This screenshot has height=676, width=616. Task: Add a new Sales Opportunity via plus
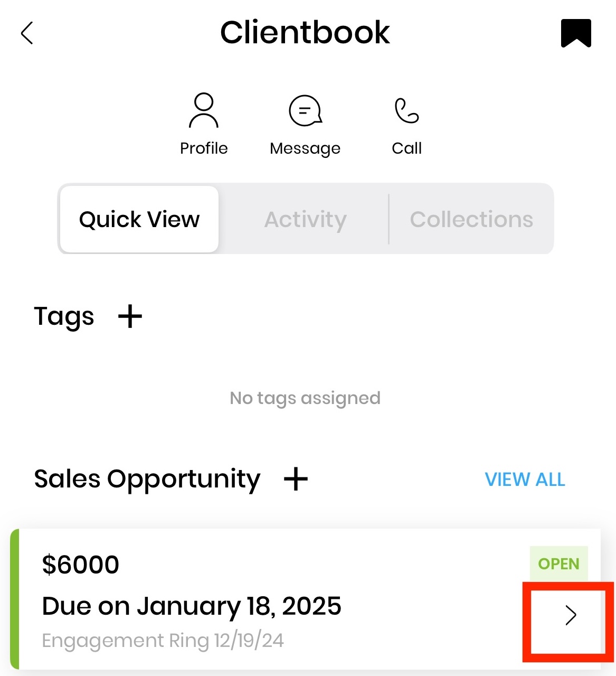pos(296,480)
